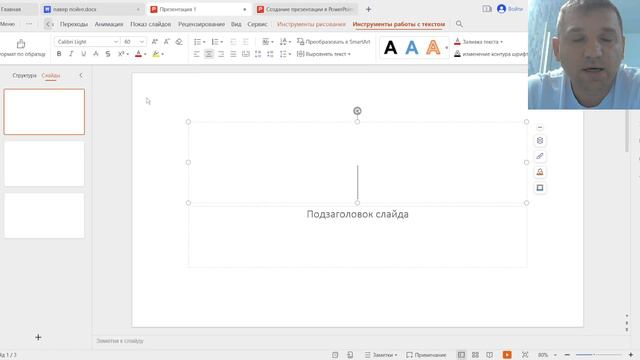Viewport: 640px width, 360px height.
Task: Click the yellow highlight color swatch
Action: pos(156,54)
